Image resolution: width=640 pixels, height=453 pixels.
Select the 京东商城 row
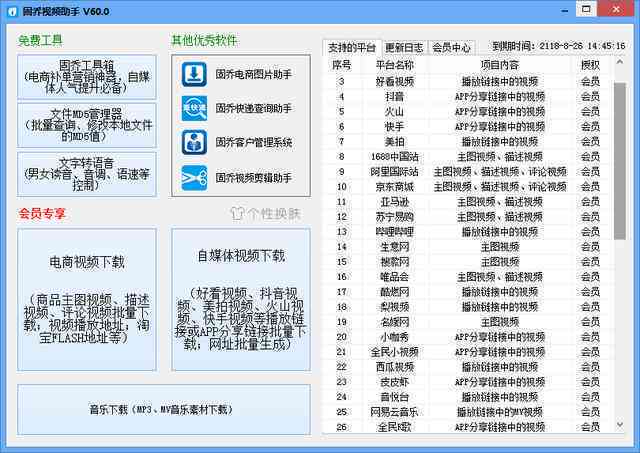467,187
